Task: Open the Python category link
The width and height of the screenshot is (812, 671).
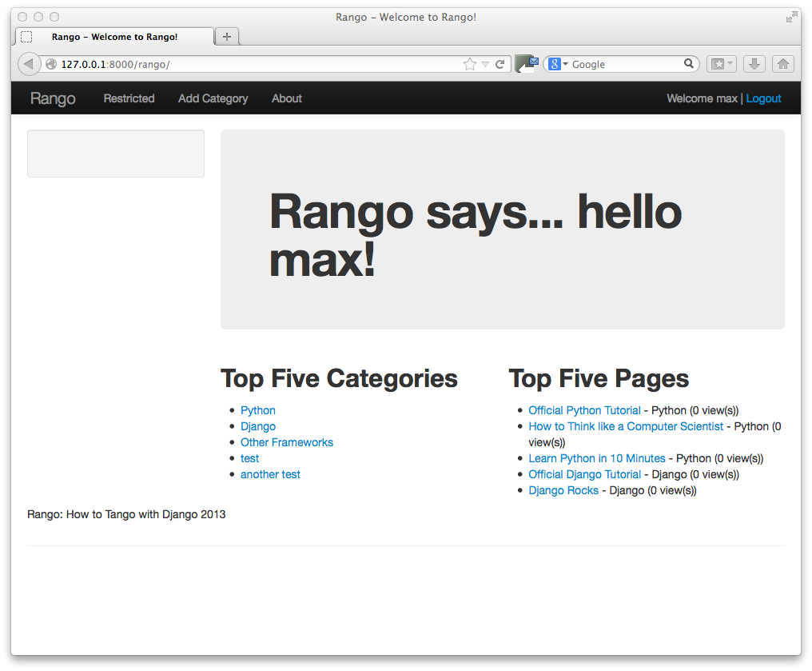Action: coord(258,410)
